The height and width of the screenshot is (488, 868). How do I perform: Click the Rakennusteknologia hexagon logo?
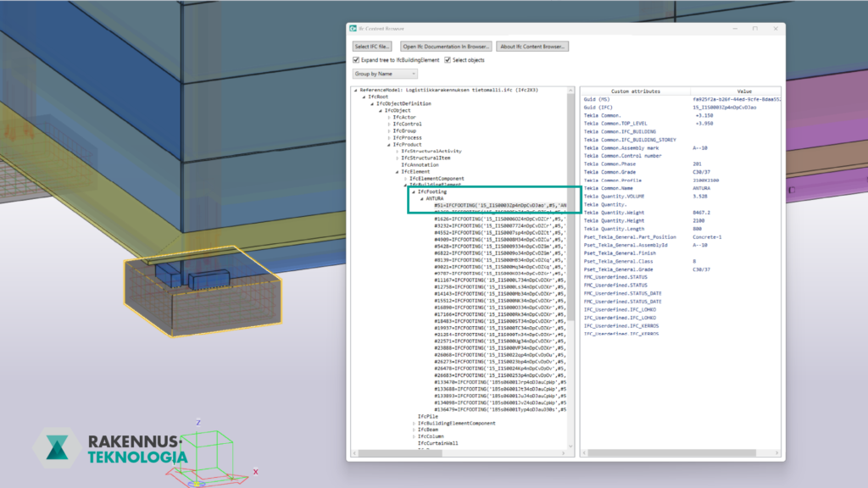tap(58, 449)
